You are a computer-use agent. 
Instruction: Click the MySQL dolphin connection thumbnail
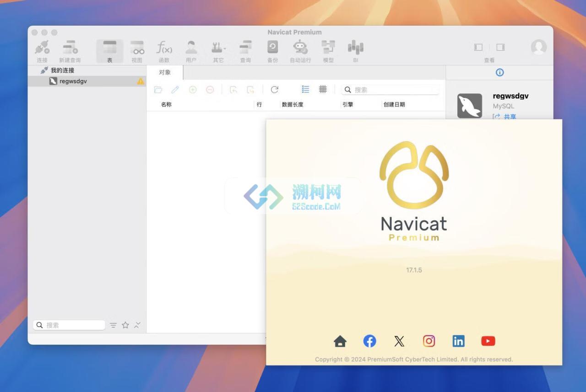pos(470,106)
